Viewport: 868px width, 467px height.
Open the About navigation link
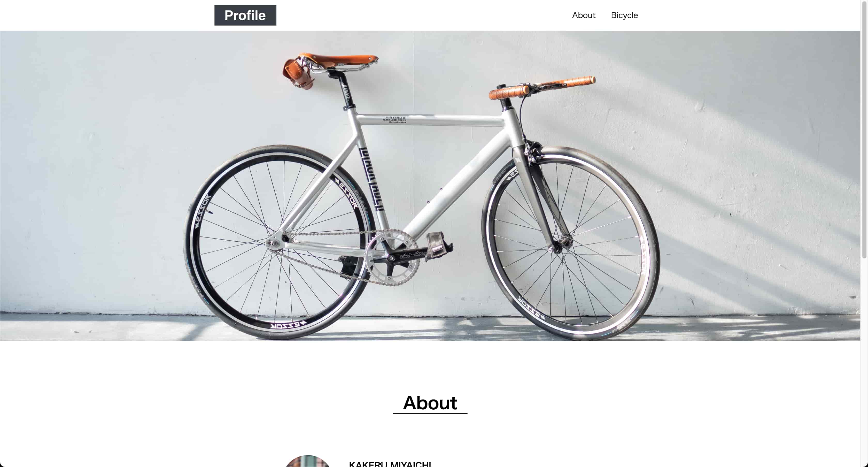(584, 15)
